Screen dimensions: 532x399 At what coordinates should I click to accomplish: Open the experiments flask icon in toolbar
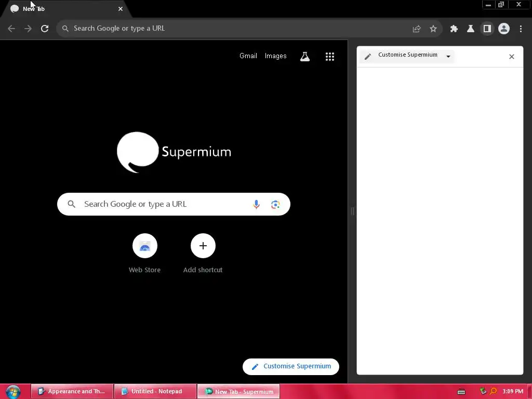[x=471, y=29]
